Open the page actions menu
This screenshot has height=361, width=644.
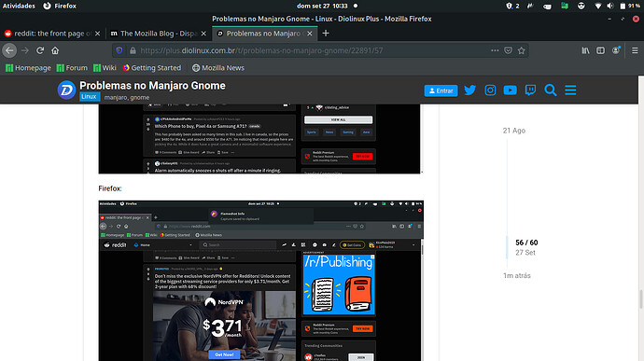pos(495,50)
